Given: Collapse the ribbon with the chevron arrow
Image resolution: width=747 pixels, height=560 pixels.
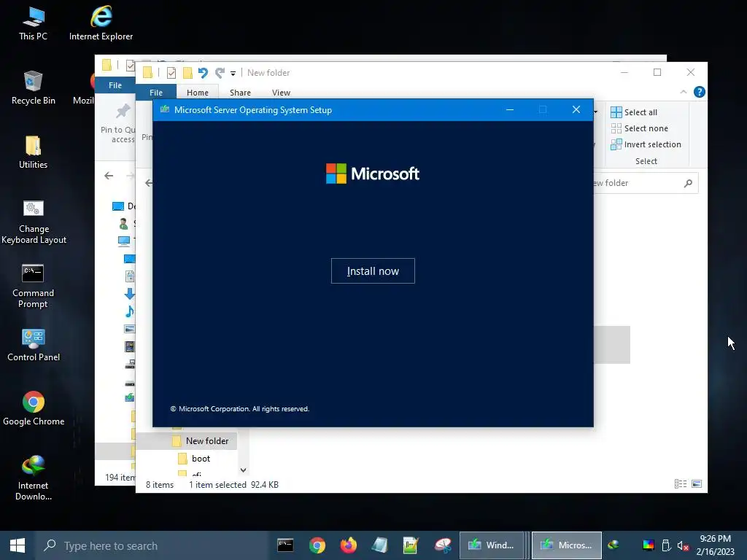Looking at the screenshot, I should (683, 92).
